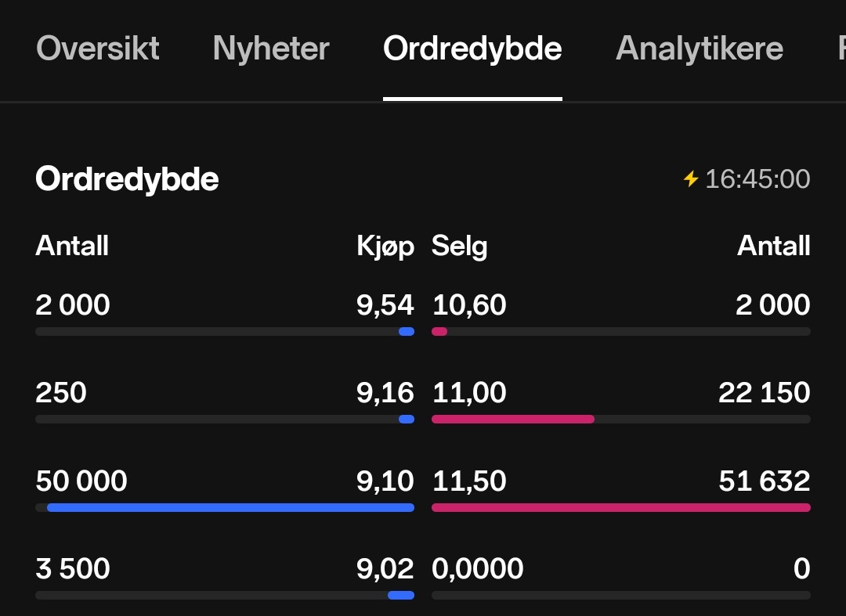Click the pink bar under 11,00
The height and width of the screenshot is (616, 846).
[513, 420]
